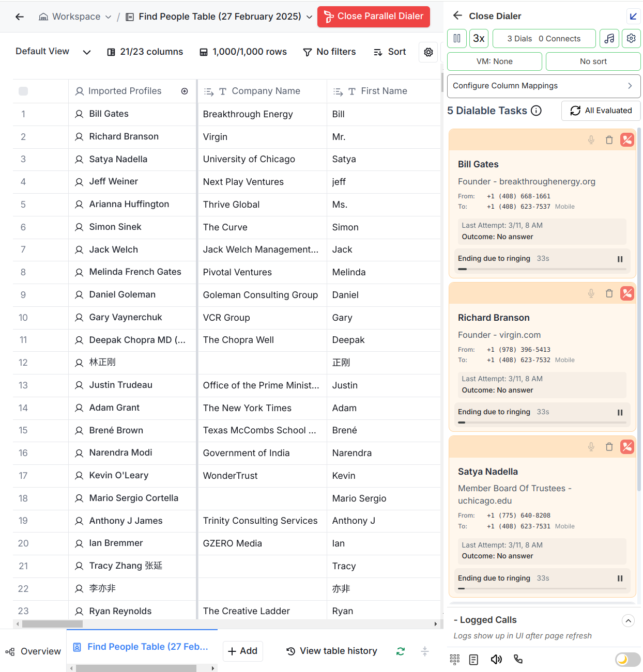Click the music note icon in dialer

(x=609, y=38)
